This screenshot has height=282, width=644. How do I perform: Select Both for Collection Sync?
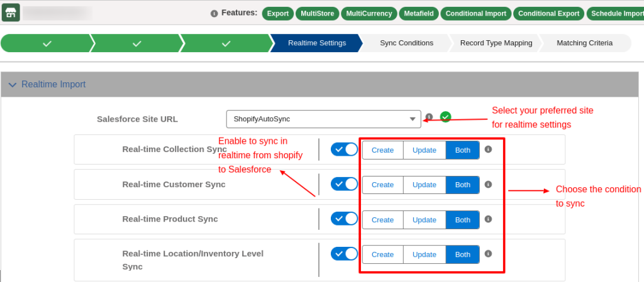463,150
